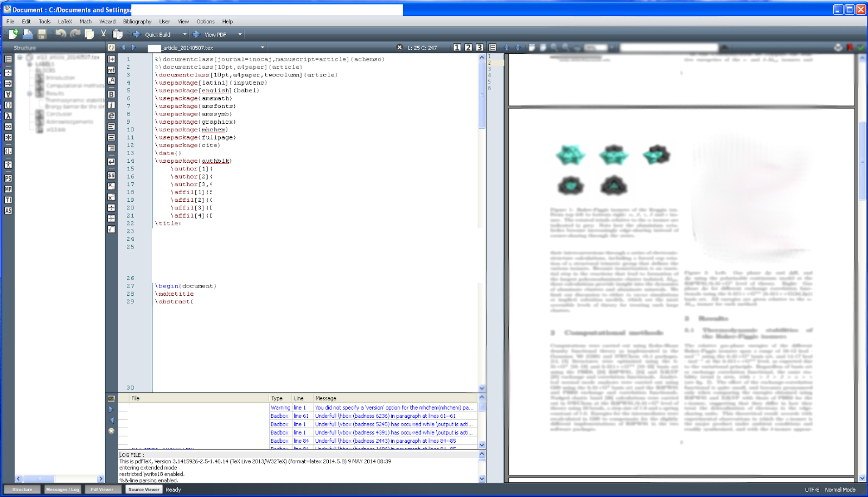Open the View PDF dropdown arrow

pos(241,34)
